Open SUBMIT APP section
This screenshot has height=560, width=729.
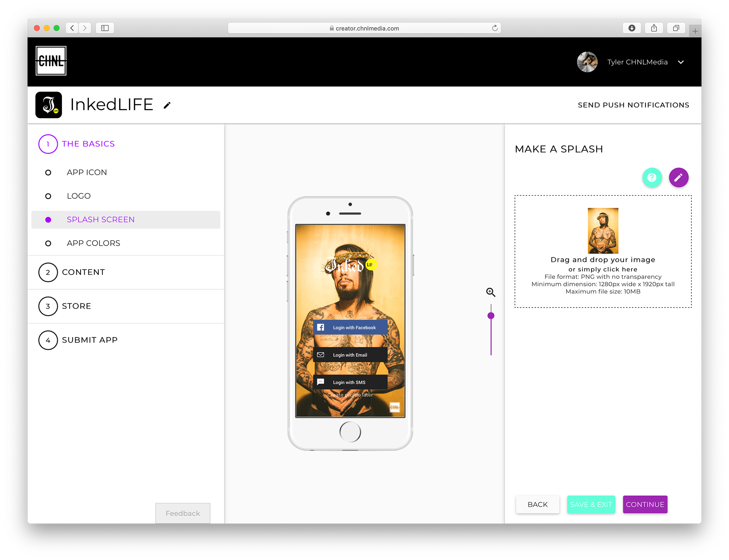pyautogui.click(x=90, y=340)
